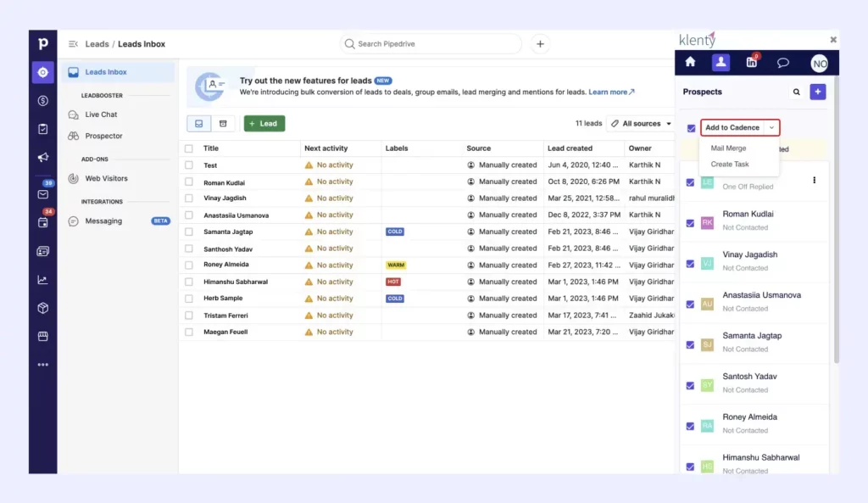Choose Create Task from dropdown menu

click(x=730, y=164)
